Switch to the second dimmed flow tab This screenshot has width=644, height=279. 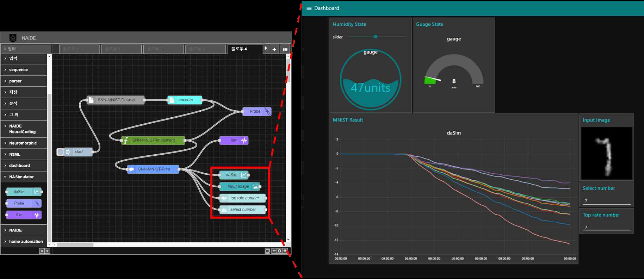click(121, 49)
